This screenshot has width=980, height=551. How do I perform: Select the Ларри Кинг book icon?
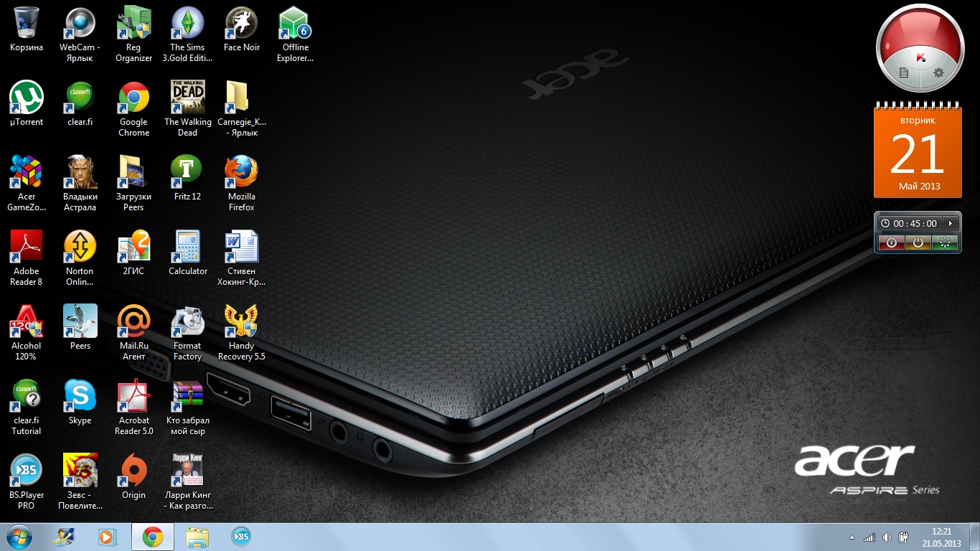coord(187,482)
